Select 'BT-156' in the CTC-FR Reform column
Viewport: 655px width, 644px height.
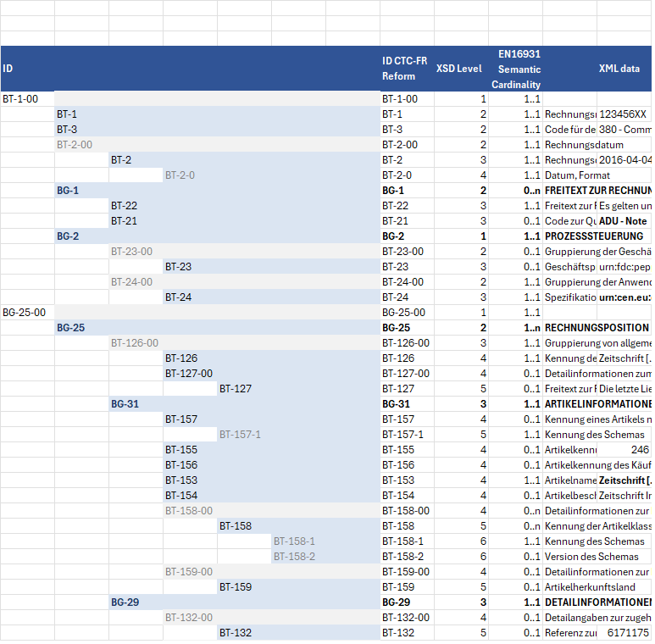coord(407,465)
